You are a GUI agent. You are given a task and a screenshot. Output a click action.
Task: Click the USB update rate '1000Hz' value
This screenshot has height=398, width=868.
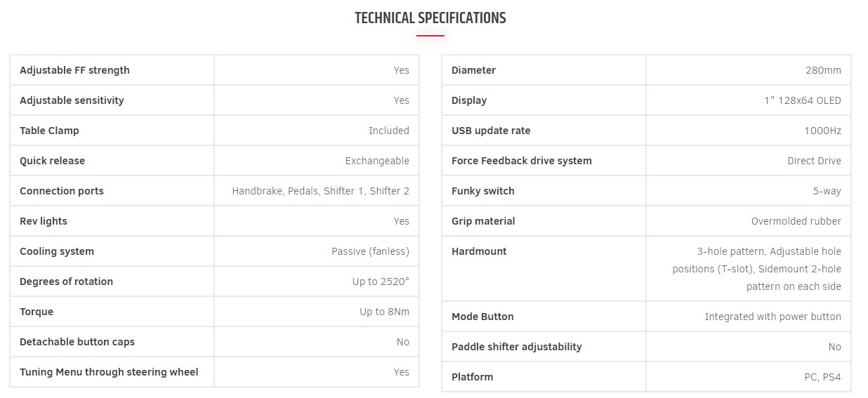[x=822, y=131]
